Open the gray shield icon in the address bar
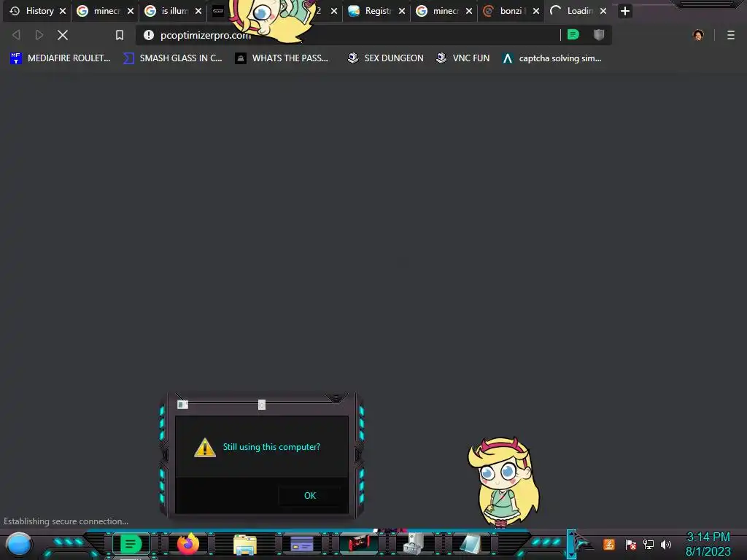The image size is (747, 560). click(599, 34)
